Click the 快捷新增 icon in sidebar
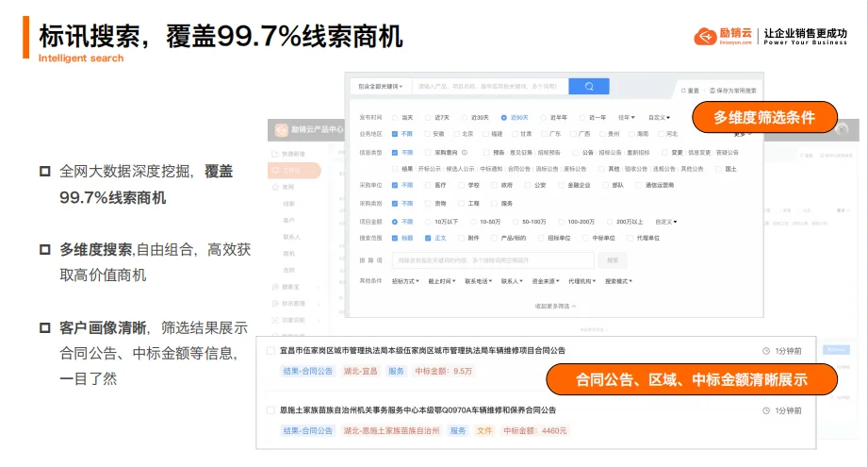This screenshot has width=868, height=467. 274,154
